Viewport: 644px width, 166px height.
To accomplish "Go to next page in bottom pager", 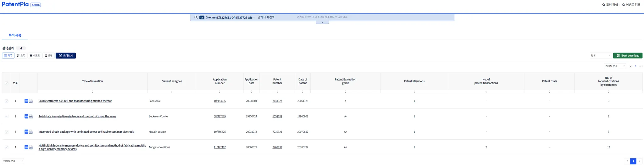I will tap(639, 161).
